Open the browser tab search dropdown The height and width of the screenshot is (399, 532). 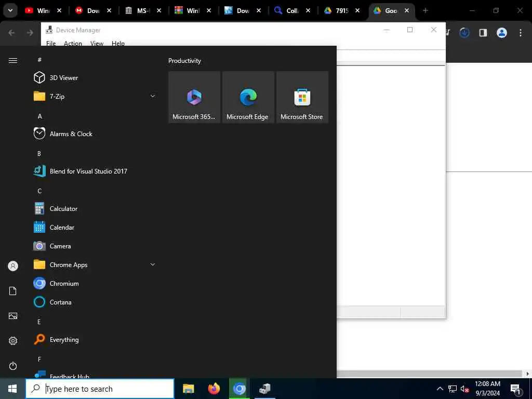(x=10, y=10)
